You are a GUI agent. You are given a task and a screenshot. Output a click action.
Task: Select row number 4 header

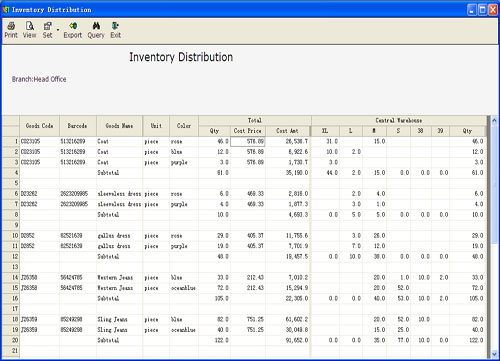pyautogui.click(x=11, y=173)
